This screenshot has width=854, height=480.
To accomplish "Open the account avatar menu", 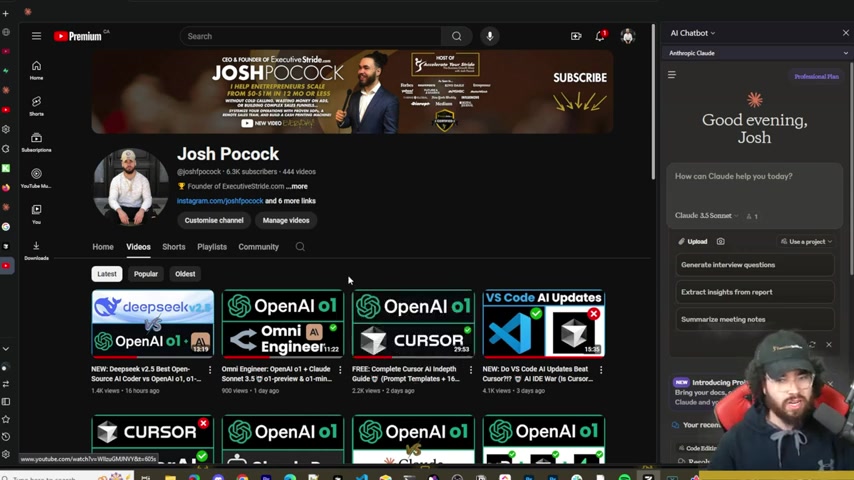I will coord(627,36).
